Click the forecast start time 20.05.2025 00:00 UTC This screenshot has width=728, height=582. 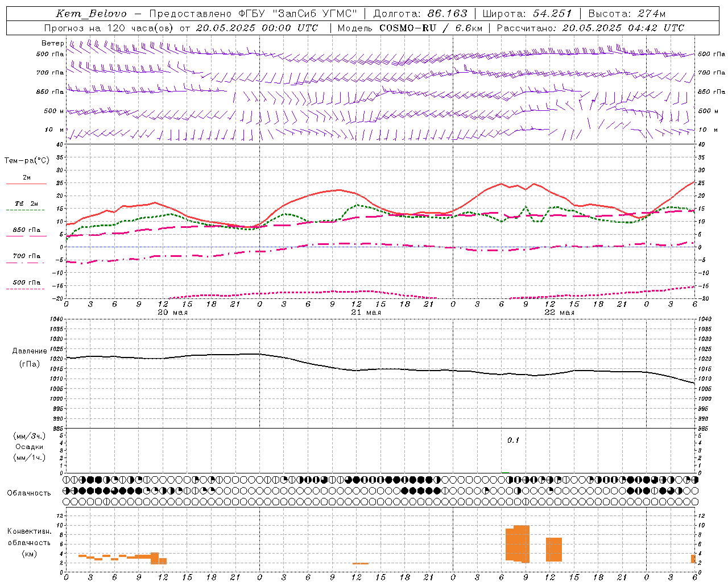257,27
